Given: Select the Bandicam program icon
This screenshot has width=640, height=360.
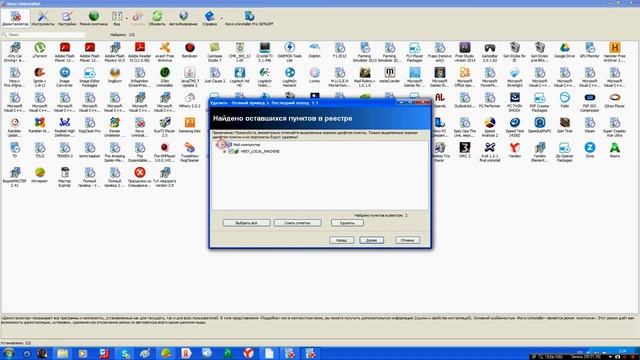Looking at the screenshot, I should pyautogui.click(x=189, y=51).
